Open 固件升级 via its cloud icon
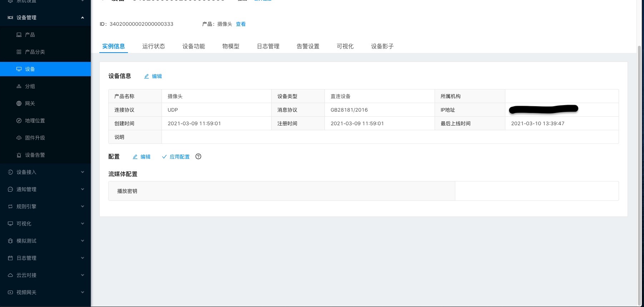Image resolution: width=644 pixels, height=307 pixels. tap(19, 138)
